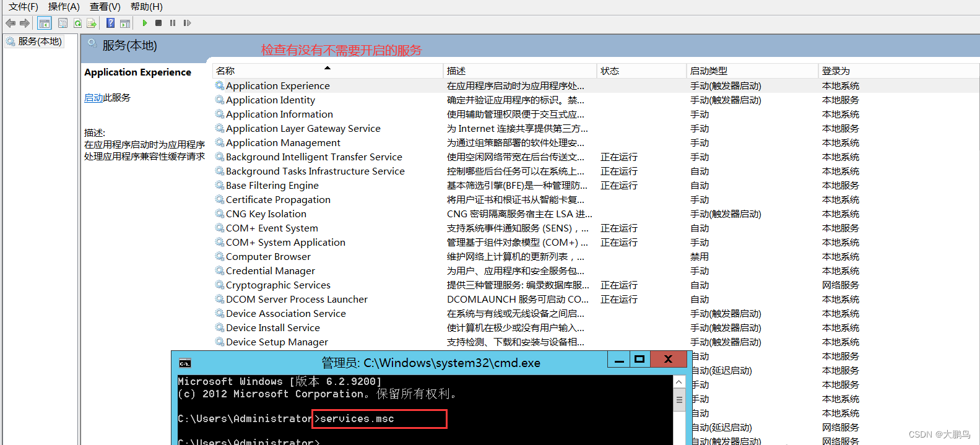Click gear icon of DCOM Server Process Launcher
Viewport: 980px width, 445px height.
[220, 299]
